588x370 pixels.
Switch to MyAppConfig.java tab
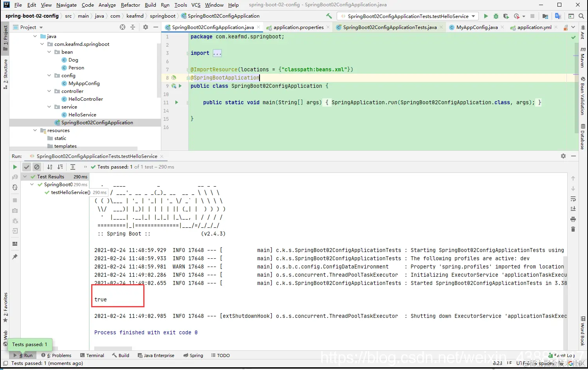coord(477,27)
